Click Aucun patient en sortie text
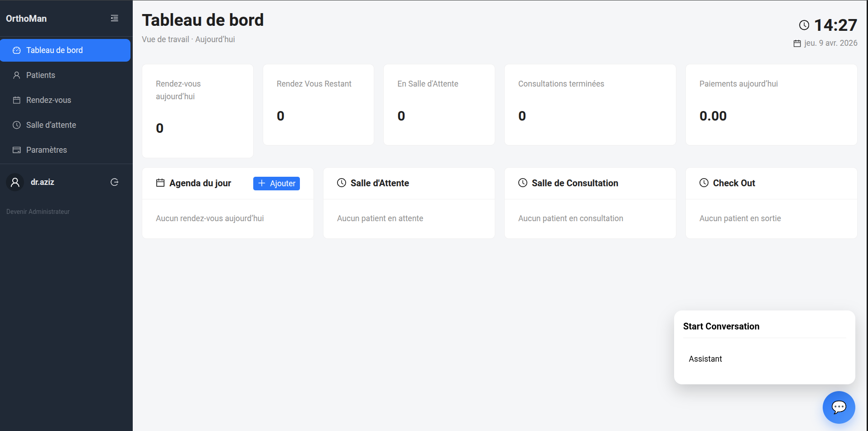 tap(740, 218)
